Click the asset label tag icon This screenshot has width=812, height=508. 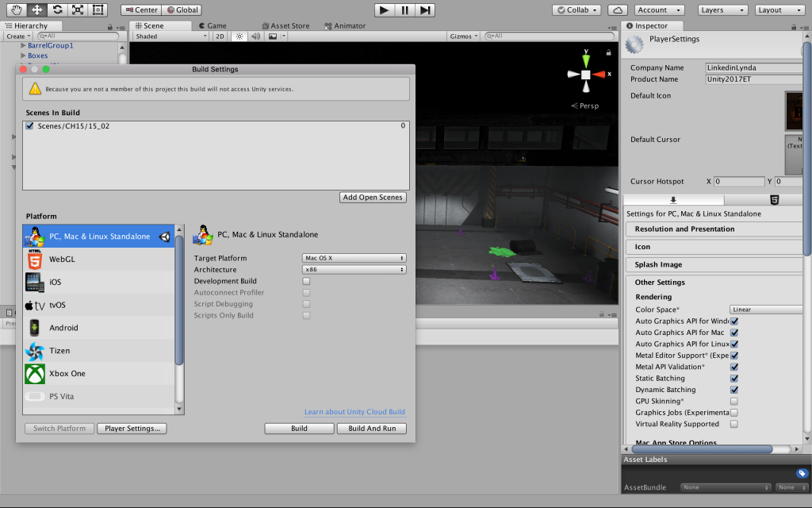coord(802,473)
